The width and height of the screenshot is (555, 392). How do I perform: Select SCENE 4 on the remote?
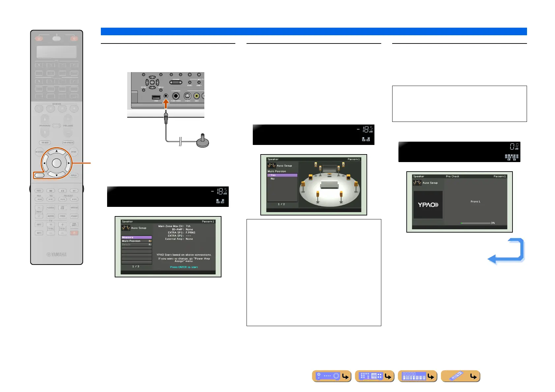pyautogui.click(x=74, y=108)
